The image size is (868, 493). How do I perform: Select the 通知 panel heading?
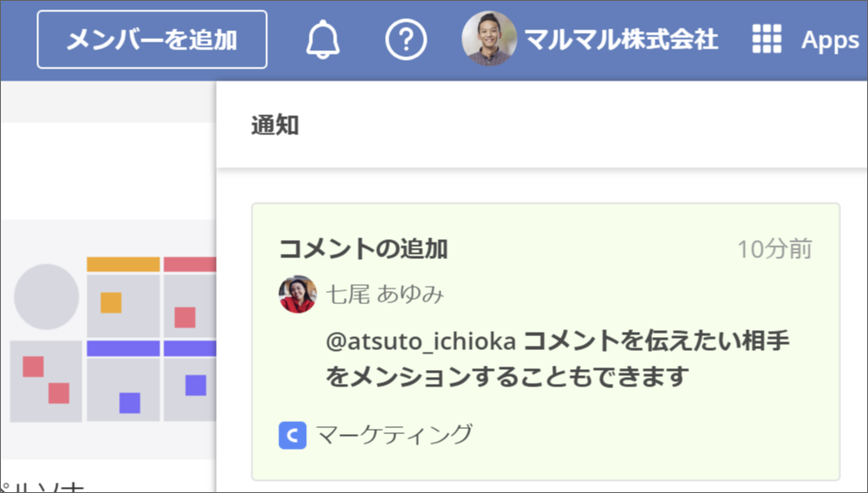[x=275, y=126]
